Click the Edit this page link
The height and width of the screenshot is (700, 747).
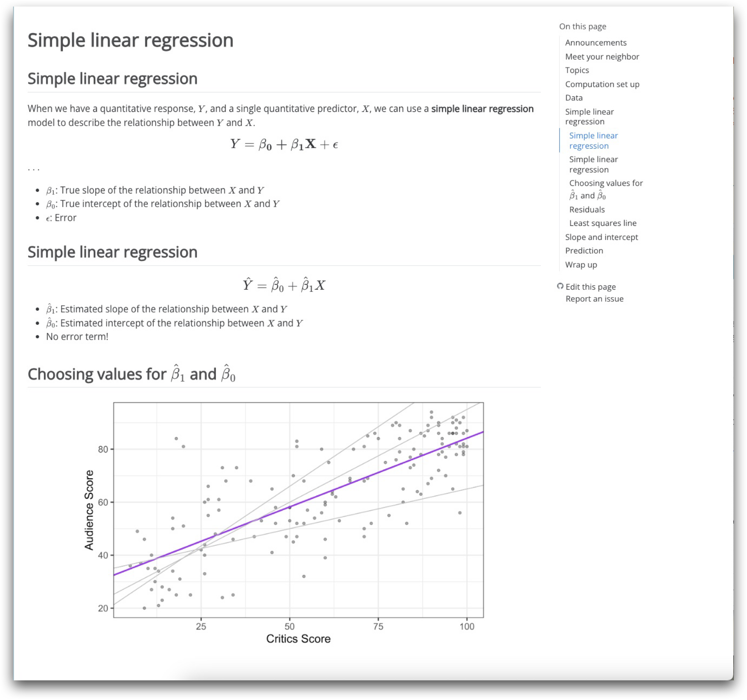(590, 287)
